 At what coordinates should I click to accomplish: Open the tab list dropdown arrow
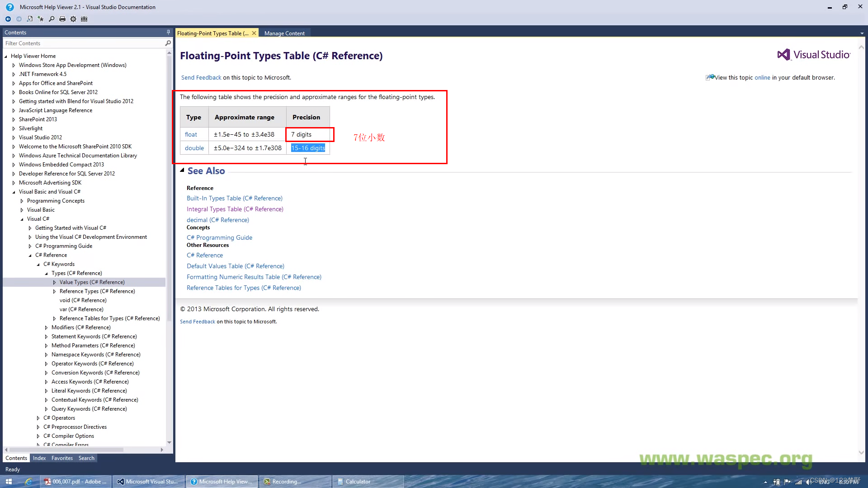[862, 33]
